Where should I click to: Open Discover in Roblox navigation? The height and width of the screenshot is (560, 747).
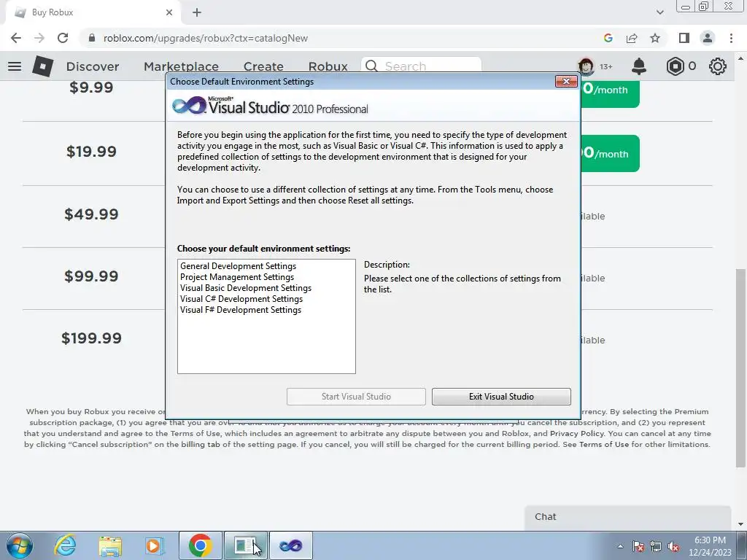click(93, 66)
